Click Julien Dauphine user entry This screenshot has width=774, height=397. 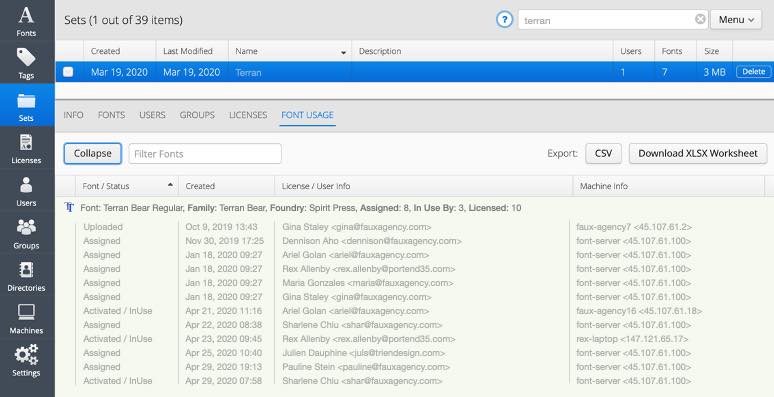pyautogui.click(x=364, y=353)
